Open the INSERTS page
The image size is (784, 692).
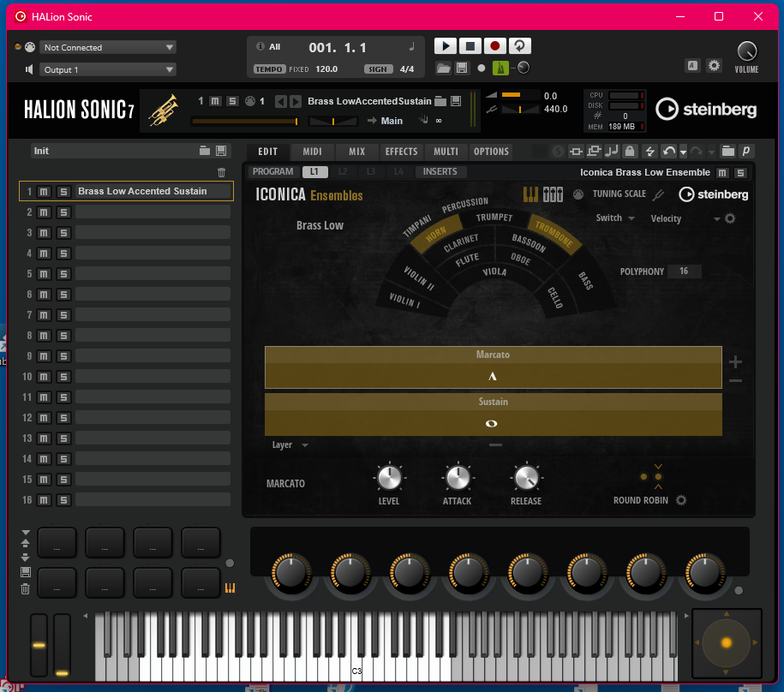[x=440, y=172]
